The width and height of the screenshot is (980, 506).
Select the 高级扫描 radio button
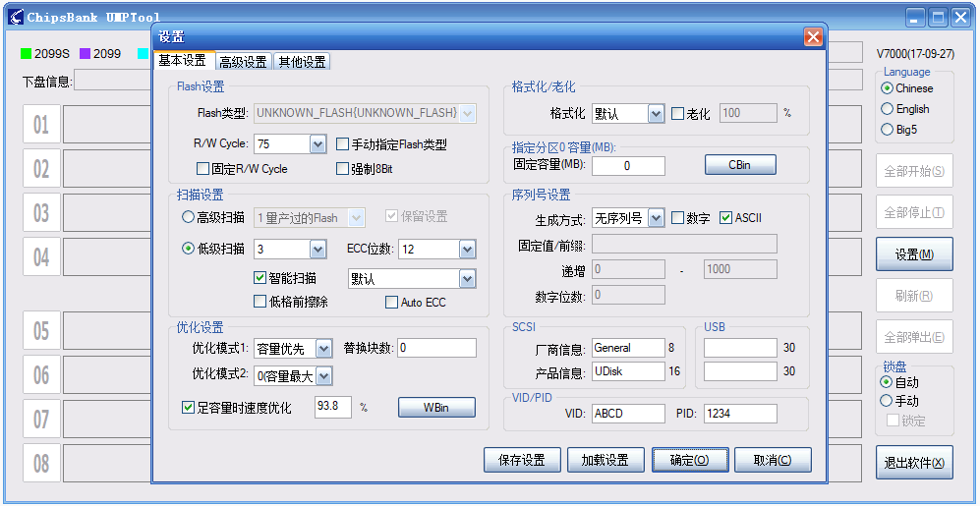click(188, 217)
